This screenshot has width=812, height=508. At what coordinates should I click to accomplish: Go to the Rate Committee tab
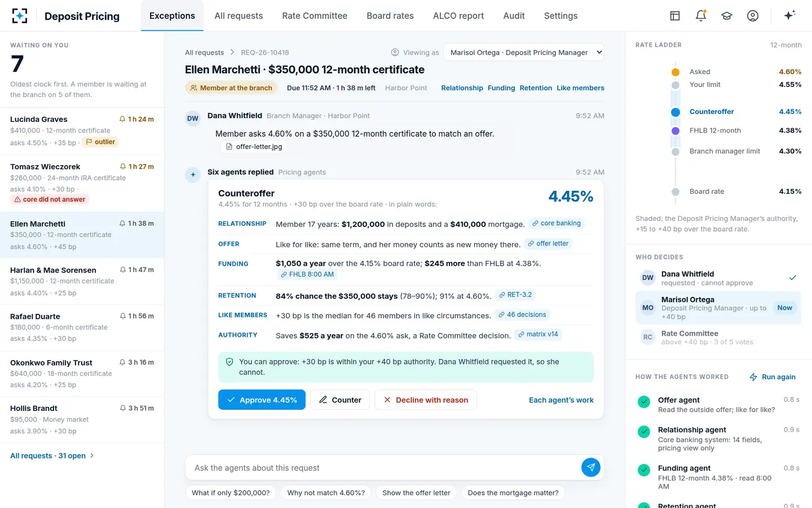pos(315,16)
